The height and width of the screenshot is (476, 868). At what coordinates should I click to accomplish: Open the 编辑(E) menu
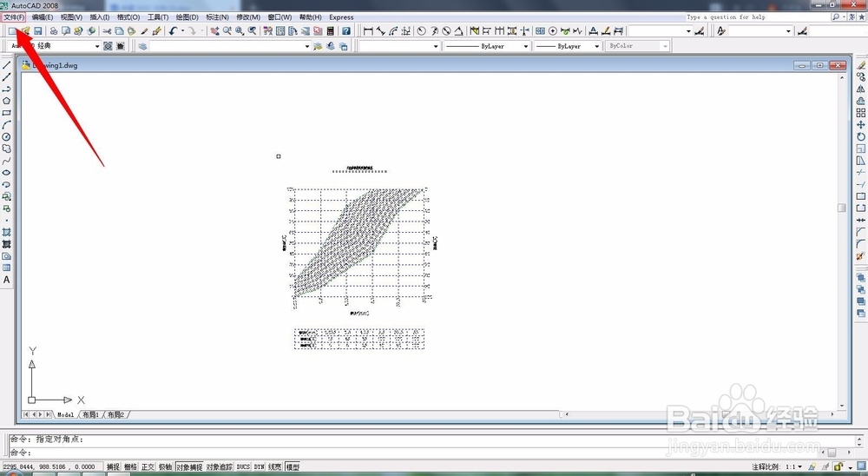[x=42, y=17]
